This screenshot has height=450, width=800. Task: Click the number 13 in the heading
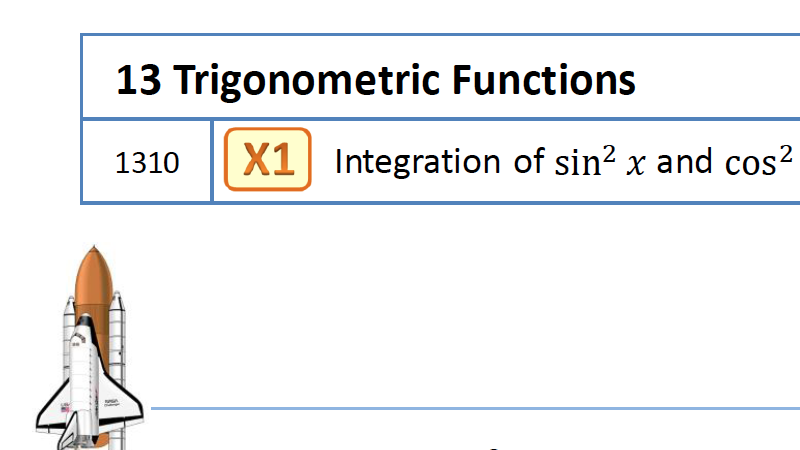click(x=137, y=80)
